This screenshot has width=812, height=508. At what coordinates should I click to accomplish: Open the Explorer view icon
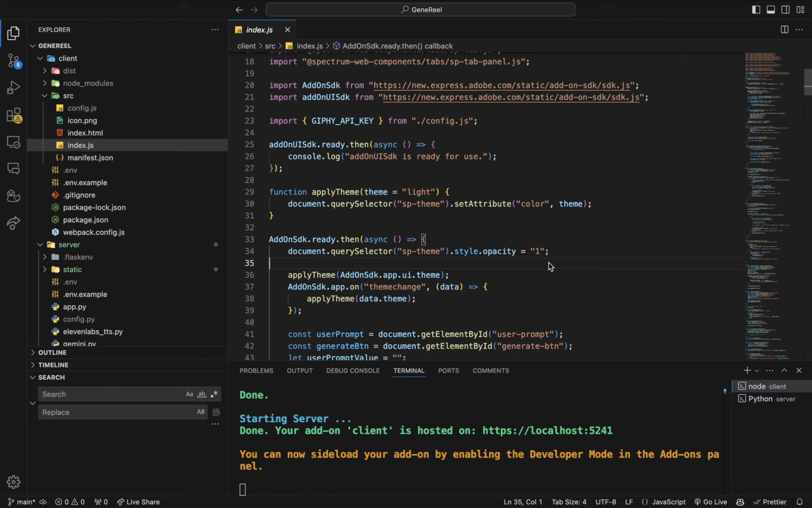click(x=14, y=33)
